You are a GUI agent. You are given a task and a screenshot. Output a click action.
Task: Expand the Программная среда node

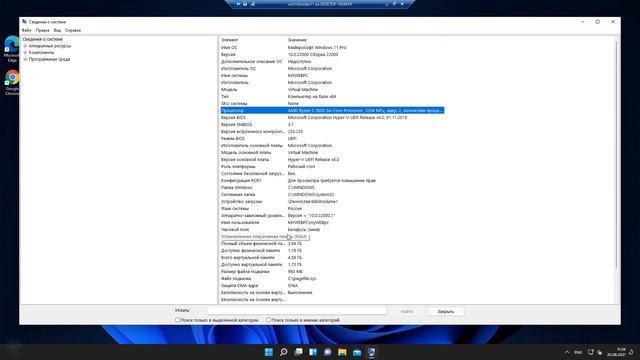pyautogui.click(x=25, y=59)
